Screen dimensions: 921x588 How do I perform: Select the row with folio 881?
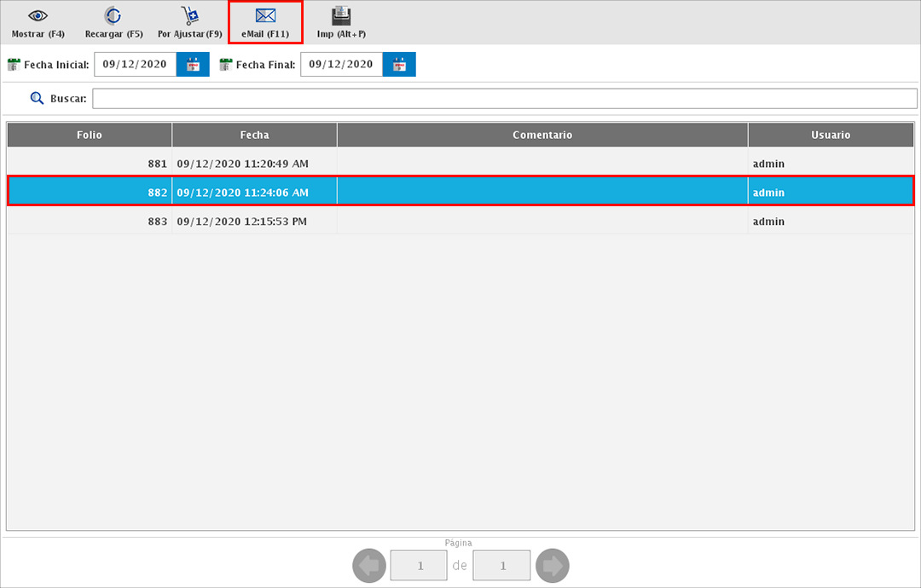coord(460,164)
